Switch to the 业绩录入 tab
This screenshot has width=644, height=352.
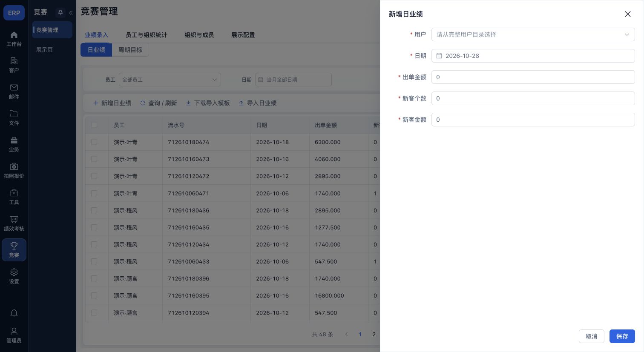click(x=97, y=35)
